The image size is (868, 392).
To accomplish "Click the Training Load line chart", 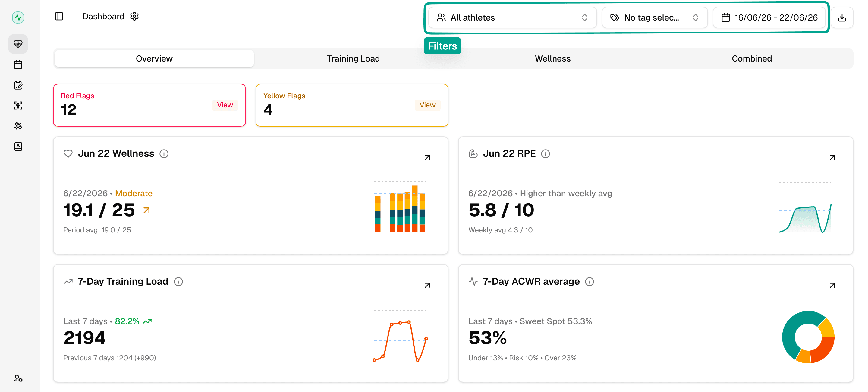I will coord(400,335).
